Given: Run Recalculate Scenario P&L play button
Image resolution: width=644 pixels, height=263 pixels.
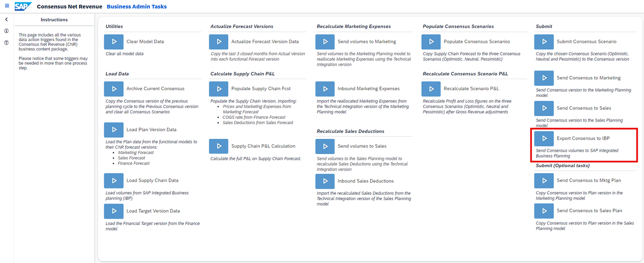Looking at the screenshot, I should coord(431,89).
